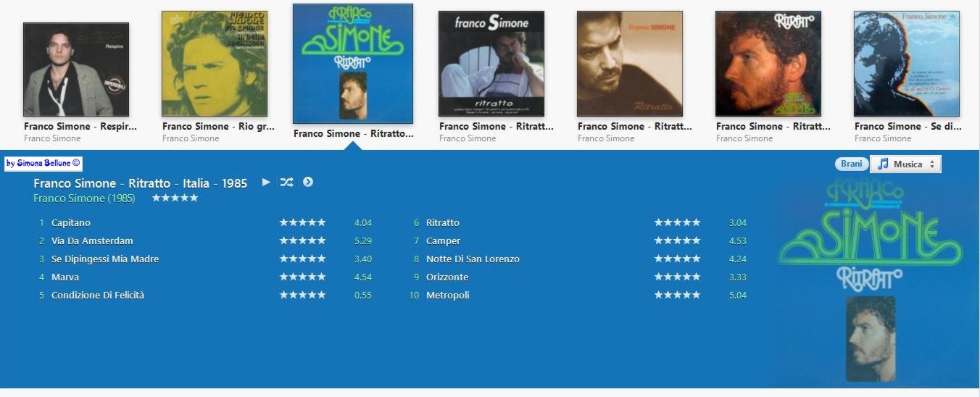Screen dimensions: 980x397
Task: Select track Condizione Di Felicità
Action: 98,295
